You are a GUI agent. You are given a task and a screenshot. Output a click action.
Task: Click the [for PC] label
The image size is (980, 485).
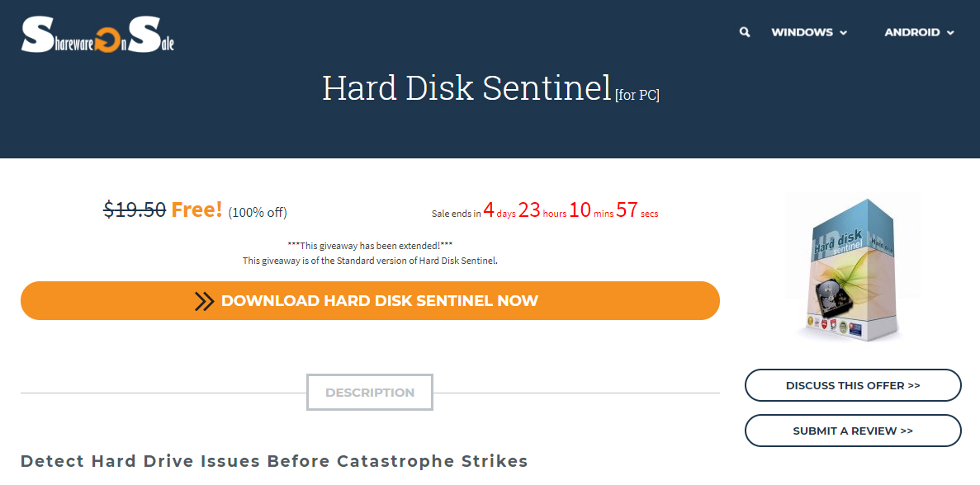point(637,95)
